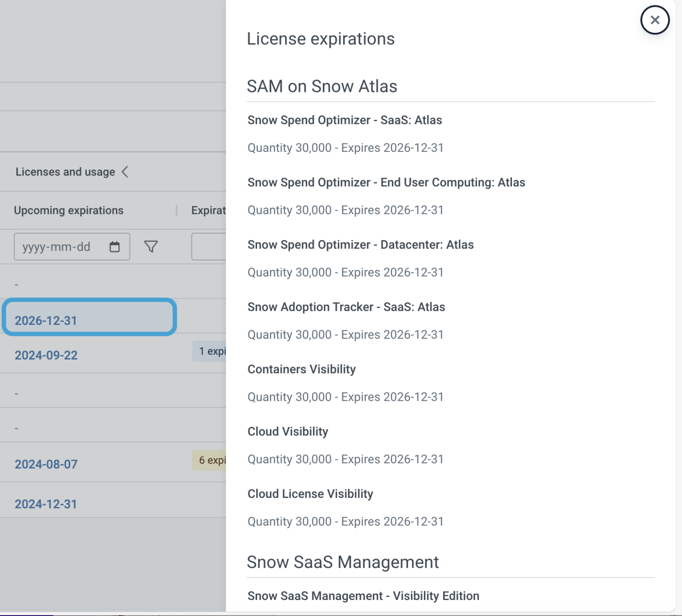Close the License expirations panel
The width and height of the screenshot is (682, 616).
pyautogui.click(x=654, y=20)
